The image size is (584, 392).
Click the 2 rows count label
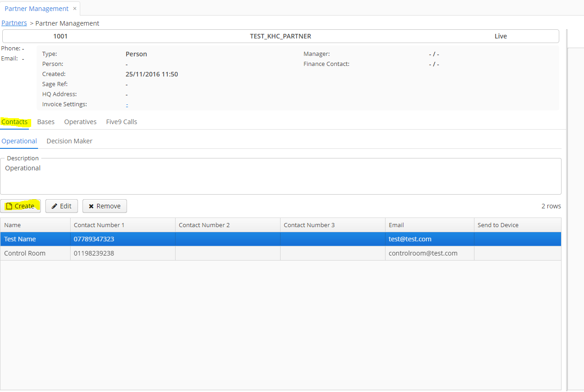point(551,206)
